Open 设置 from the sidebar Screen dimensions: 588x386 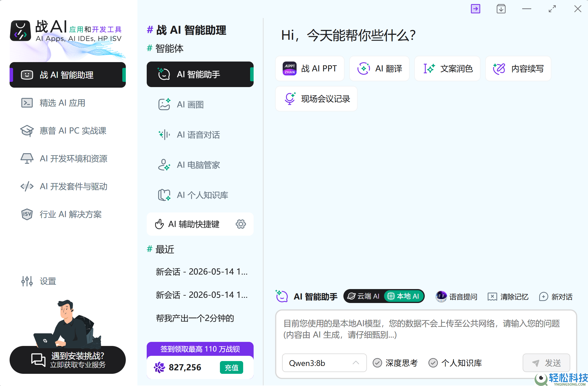pyautogui.click(x=39, y=281)
